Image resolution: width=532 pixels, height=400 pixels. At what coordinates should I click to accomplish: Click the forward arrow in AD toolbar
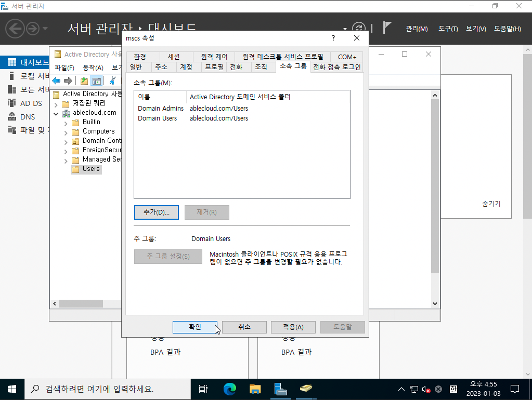tap(68, 81)
